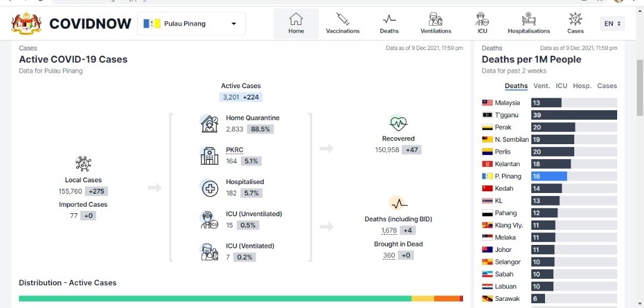
Task: Open the Cases virus icon in the navbar
Action: 575,19
